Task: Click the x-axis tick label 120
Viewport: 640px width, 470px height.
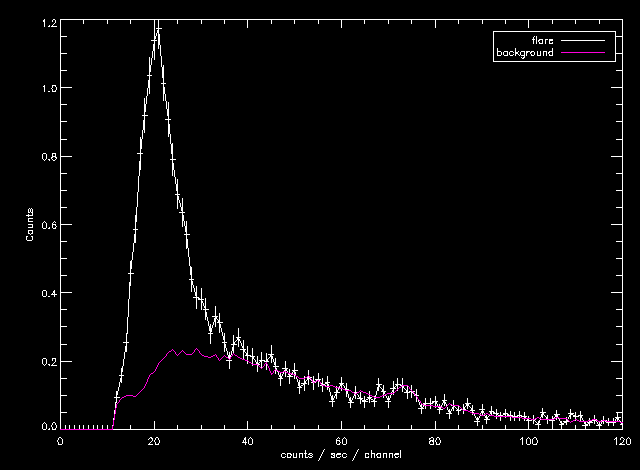Action: pyautogui.click(x=622, y=441)
